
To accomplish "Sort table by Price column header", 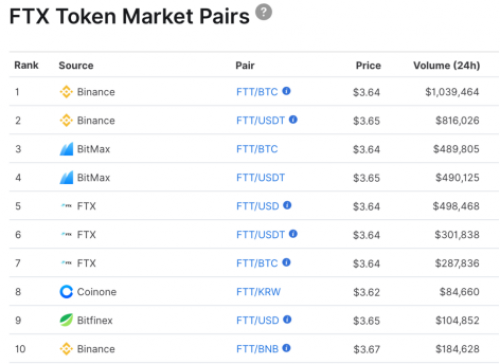I will click(368, 65).
